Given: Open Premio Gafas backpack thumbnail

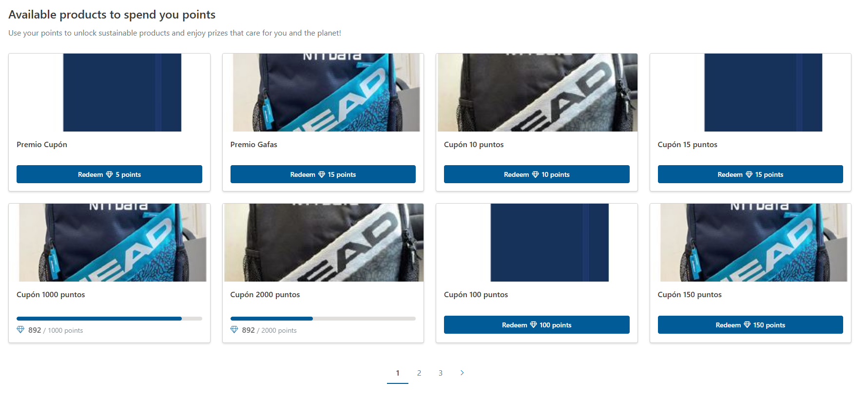Looking at the screenshot, I should 326,93.
